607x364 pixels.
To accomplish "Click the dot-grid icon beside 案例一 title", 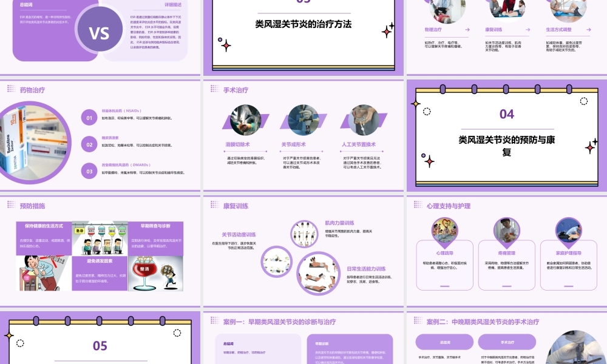I will coord(214,320).
